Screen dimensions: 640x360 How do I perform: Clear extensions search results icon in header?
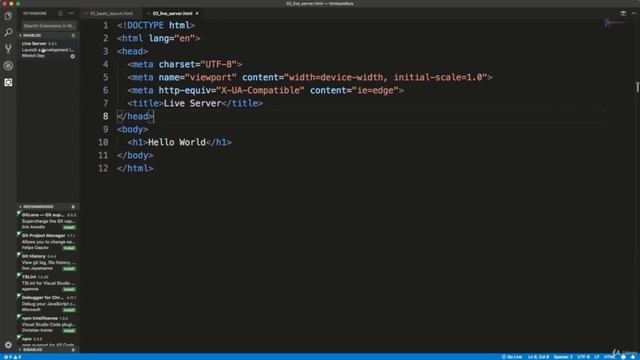(61, 13)
